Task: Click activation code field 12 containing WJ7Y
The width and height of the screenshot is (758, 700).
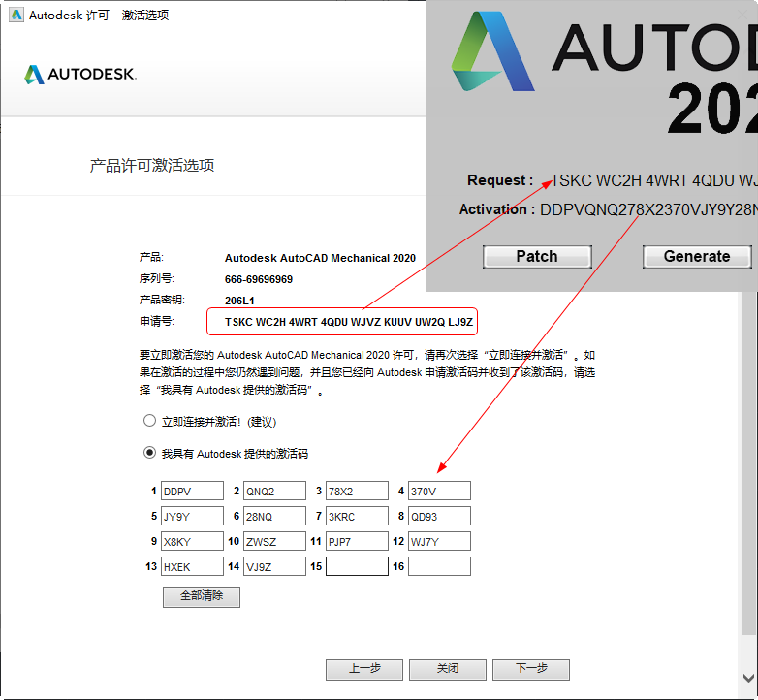Action: click(439, 541)
